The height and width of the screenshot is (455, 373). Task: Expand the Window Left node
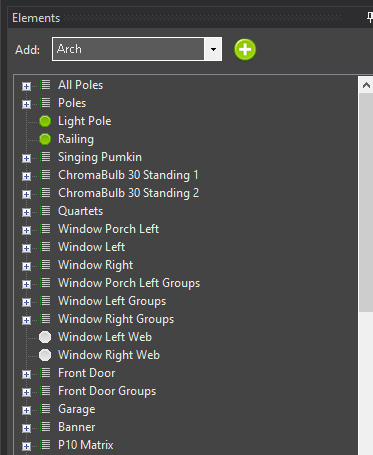pyautogui.click(x=26, y=248)
